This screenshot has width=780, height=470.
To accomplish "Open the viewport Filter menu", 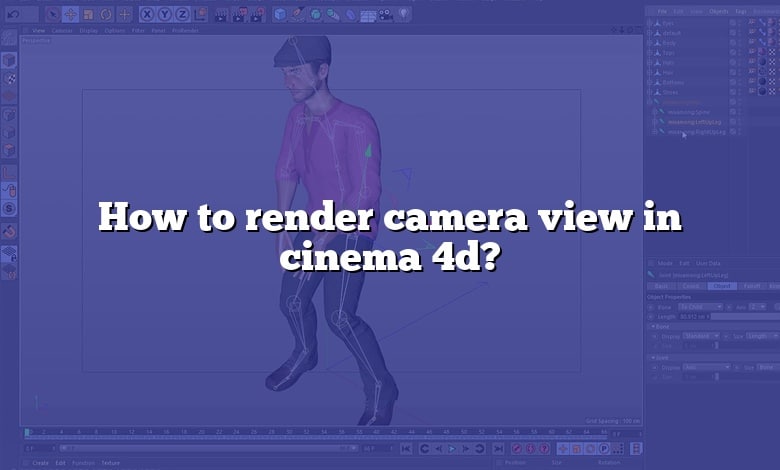I will [138, 30].
